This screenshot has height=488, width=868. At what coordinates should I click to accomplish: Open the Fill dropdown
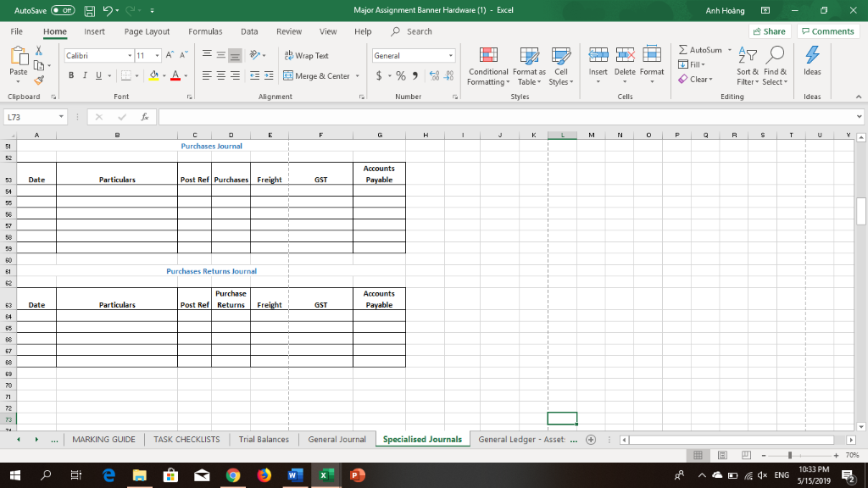coord(692,64)
